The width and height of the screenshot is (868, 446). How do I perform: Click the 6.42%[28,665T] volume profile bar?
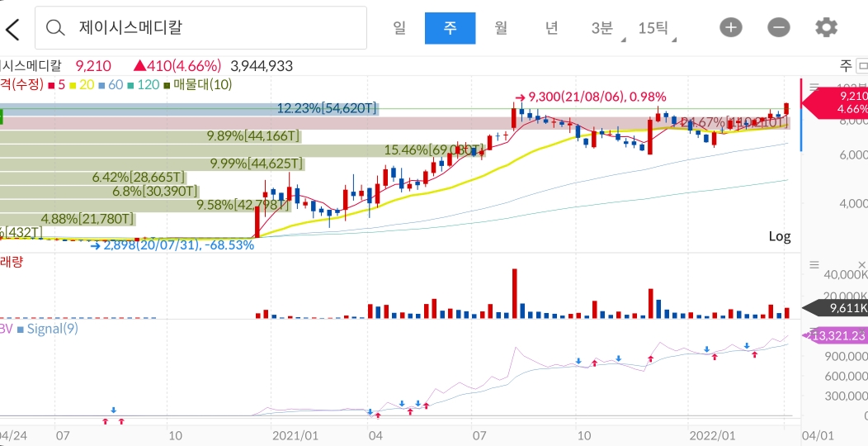93,178
